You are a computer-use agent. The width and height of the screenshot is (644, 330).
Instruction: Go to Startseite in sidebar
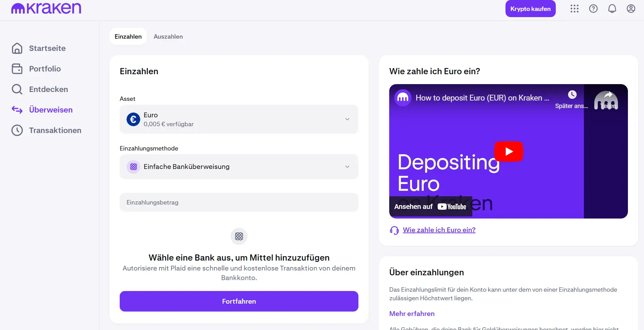tap(47, 48)
